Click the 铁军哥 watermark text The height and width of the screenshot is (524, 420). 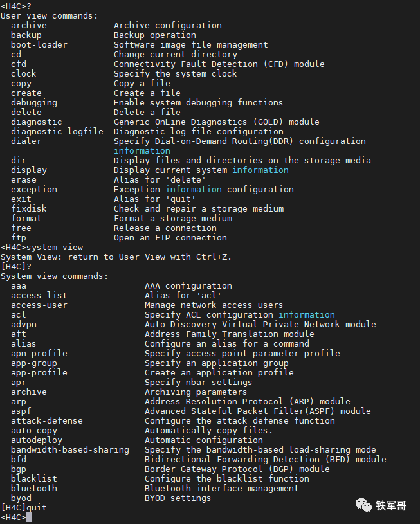(x=391, y=505)
